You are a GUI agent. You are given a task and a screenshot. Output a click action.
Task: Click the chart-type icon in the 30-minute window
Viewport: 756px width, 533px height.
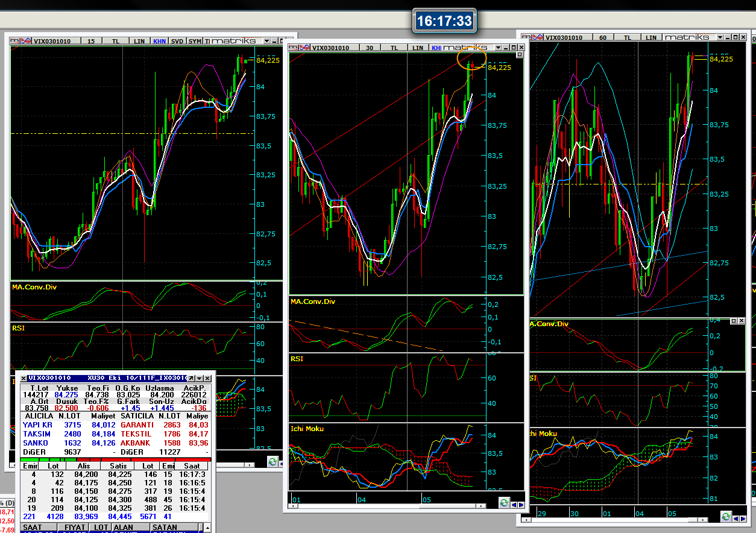point(304,48)
